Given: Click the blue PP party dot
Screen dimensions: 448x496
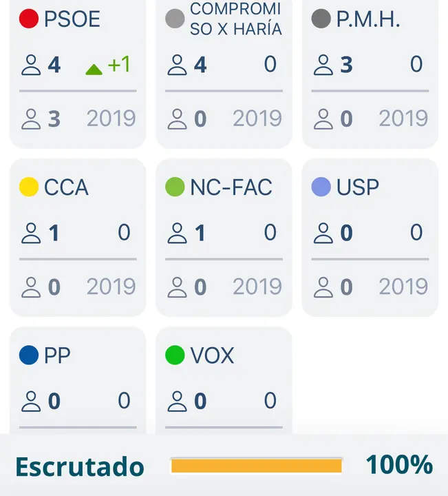Looking at the screenshot, I should [29, 355].
